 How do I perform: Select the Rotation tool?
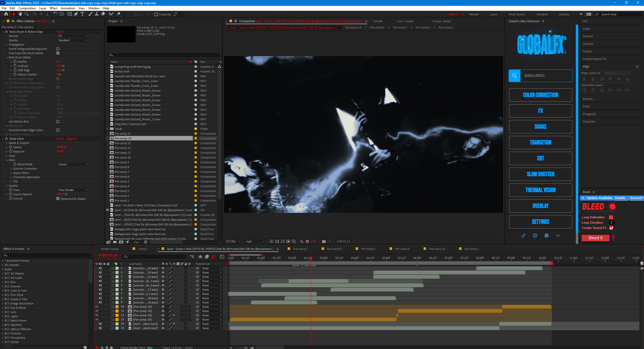(55, 14)
